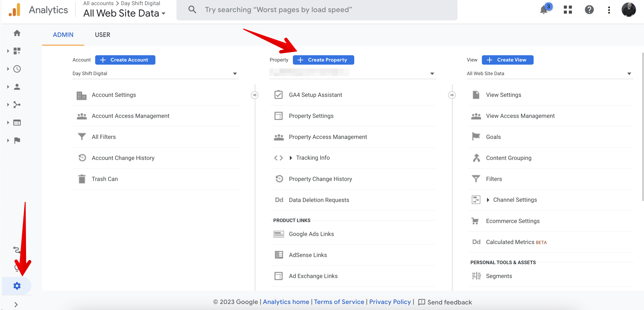Viewport: 644px width, 310px height.
Task: Open the Google apps grid
Action: 568,10
